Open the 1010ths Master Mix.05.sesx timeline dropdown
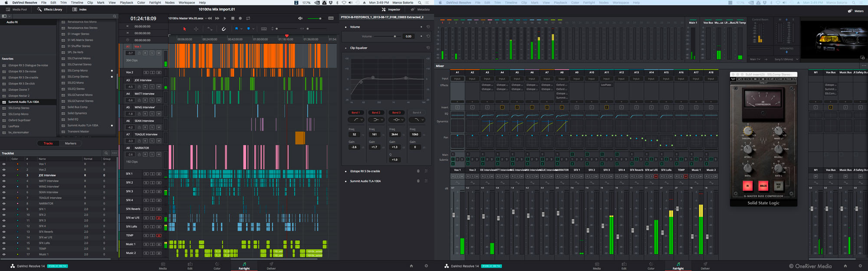The image size is (868, 271). [x=187, y=18]
